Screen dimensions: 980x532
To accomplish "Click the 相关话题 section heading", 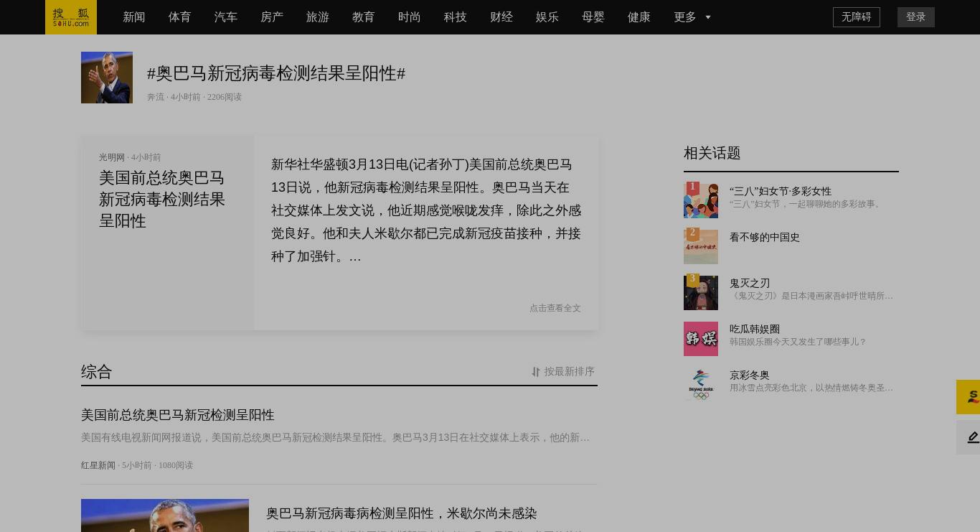I will 712,153.
